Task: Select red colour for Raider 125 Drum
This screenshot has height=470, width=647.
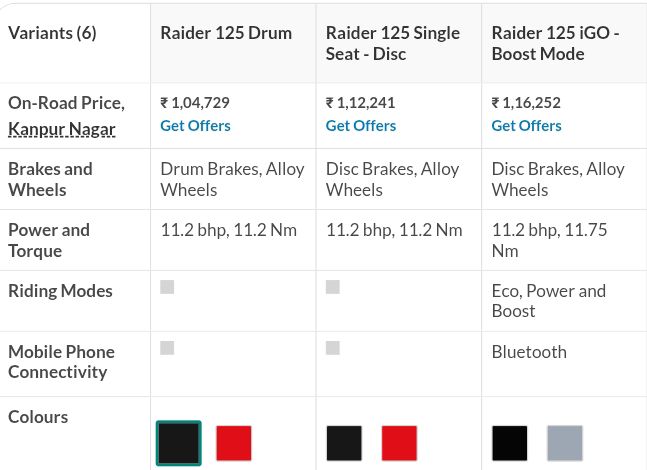Action: (234, 443)
